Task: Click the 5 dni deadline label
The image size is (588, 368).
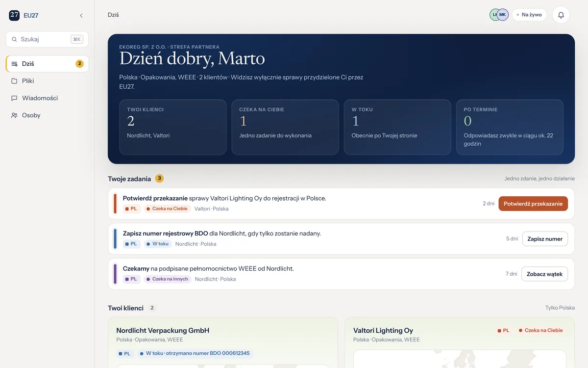Action: point(512,239)
